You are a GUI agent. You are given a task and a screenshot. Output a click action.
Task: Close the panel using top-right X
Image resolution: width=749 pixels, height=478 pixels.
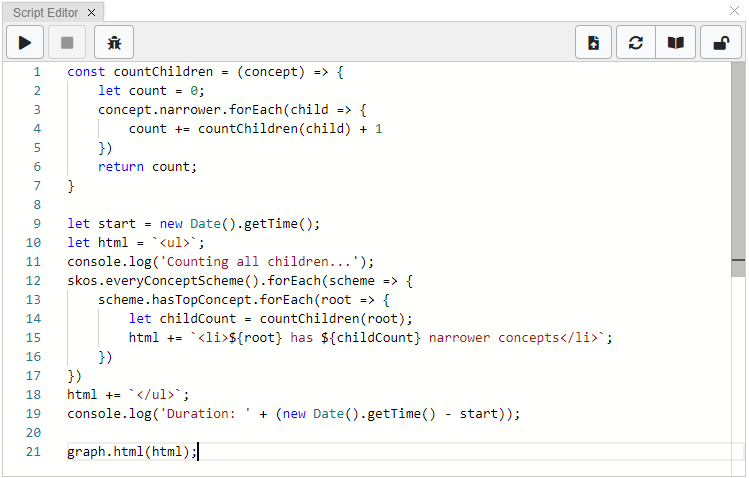click(x=735, y=10)
